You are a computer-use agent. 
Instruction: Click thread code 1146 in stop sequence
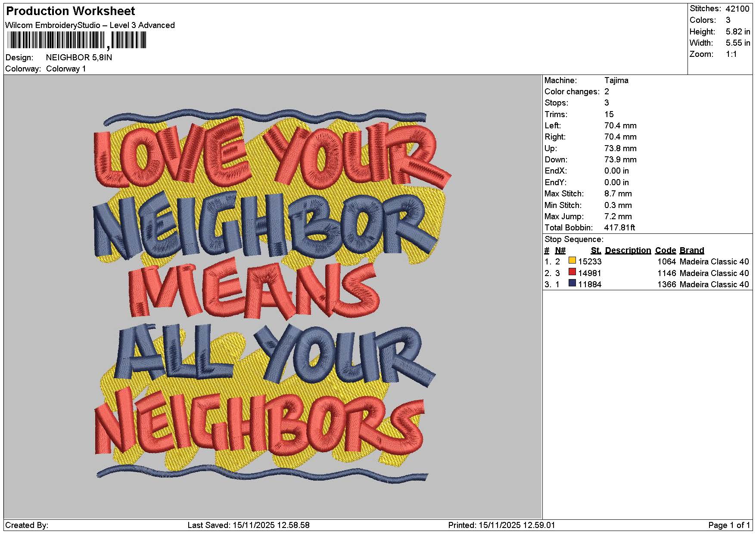tap(667, 273)
